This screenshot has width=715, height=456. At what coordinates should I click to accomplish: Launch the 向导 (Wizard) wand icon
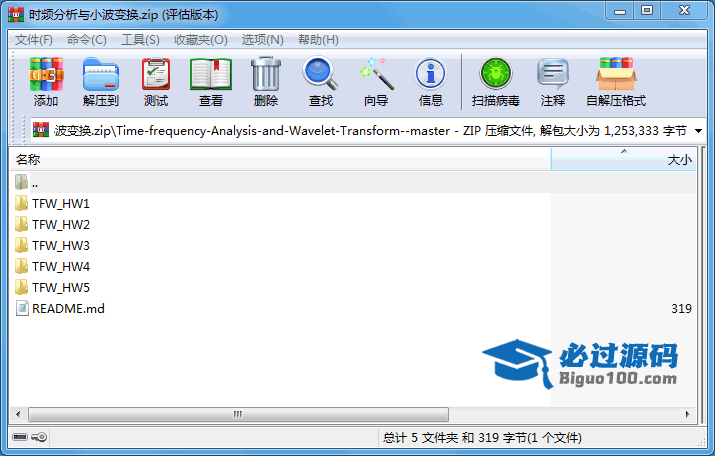(x=376, y=73)
